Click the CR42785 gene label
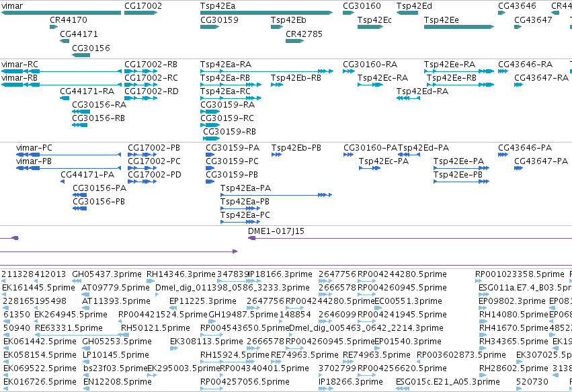The width and height of the screenshot is (572, 392). point(304,34)
